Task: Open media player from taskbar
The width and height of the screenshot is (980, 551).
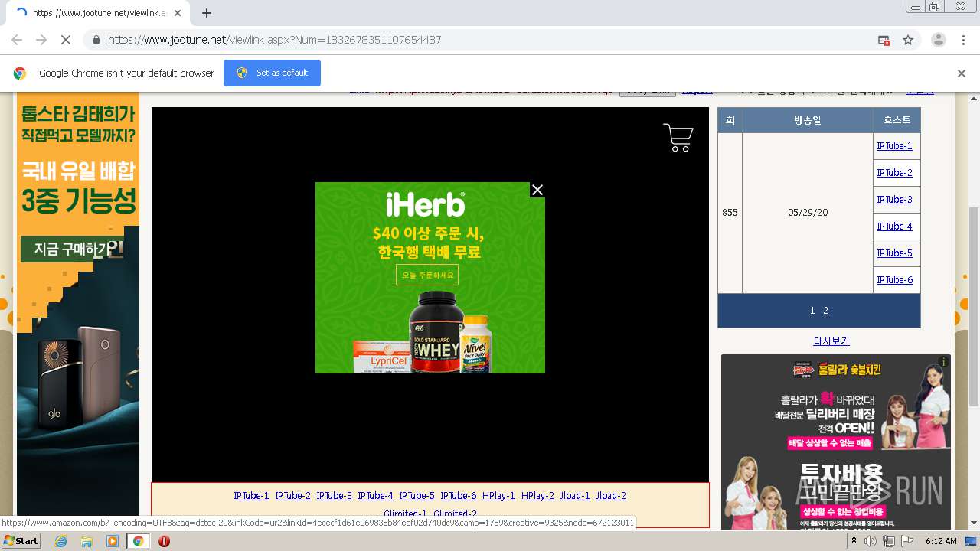Action: (113, 541)
